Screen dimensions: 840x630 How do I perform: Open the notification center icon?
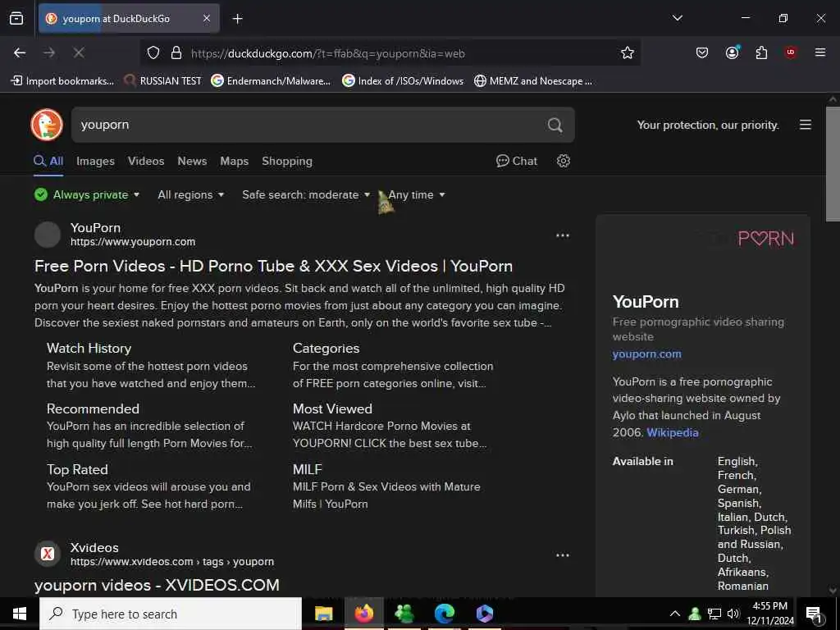coord(815,614)
